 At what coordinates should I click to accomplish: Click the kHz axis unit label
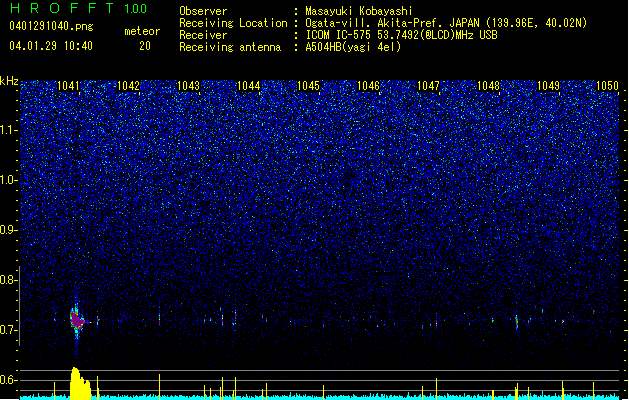tap(9, 81)
